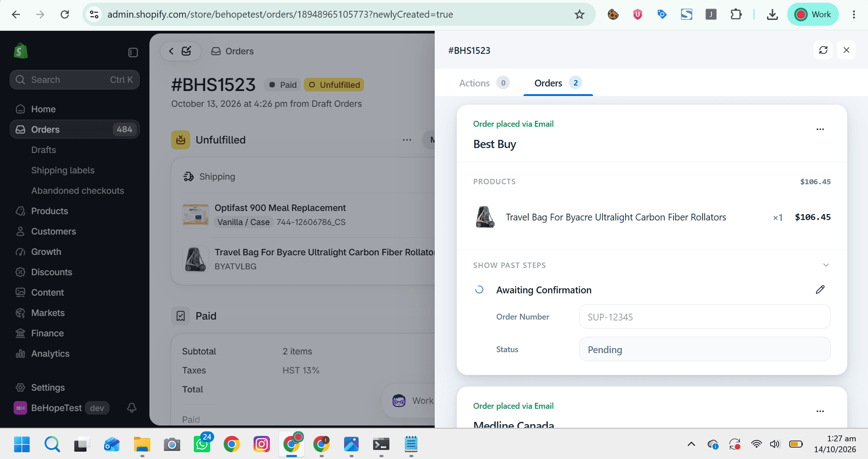
Task: Show hidden system tray icons chevron
Action: pyautogui.click(x=691, y=444)
